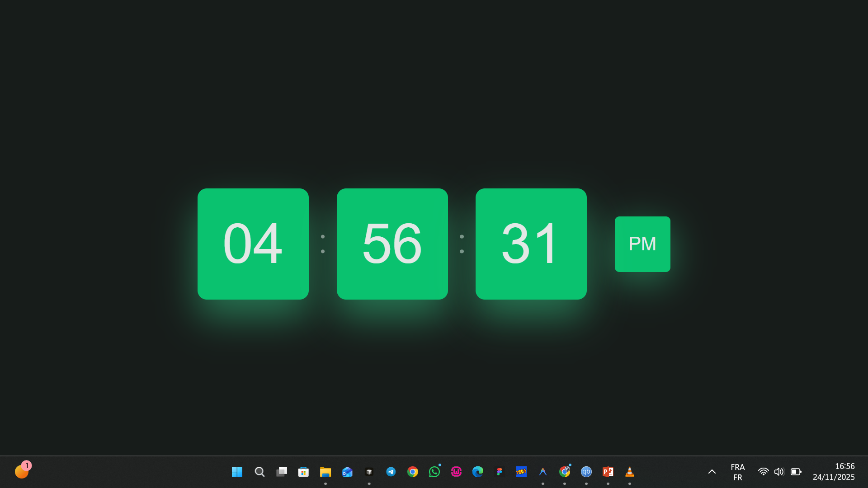The width and height of the screenshot is (868, 488).
Task: Open Figma from the taskbar
Action: pos(500,471)
